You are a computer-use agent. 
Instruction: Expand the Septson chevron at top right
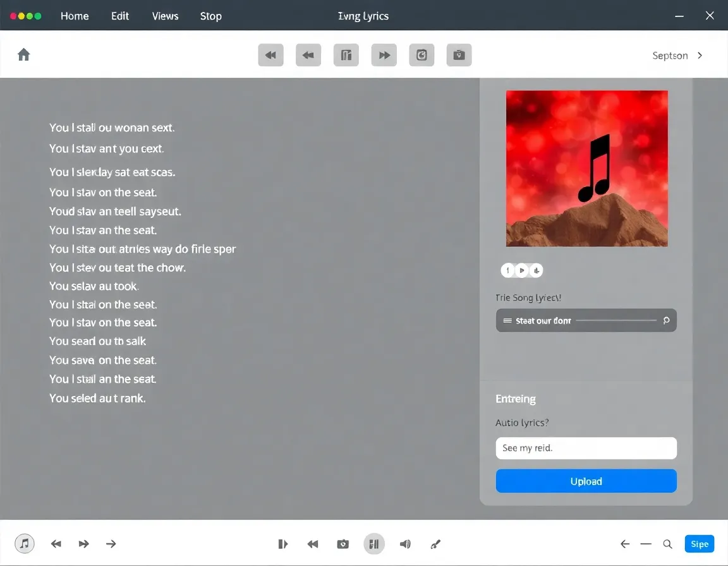click(x=700, y=56)
